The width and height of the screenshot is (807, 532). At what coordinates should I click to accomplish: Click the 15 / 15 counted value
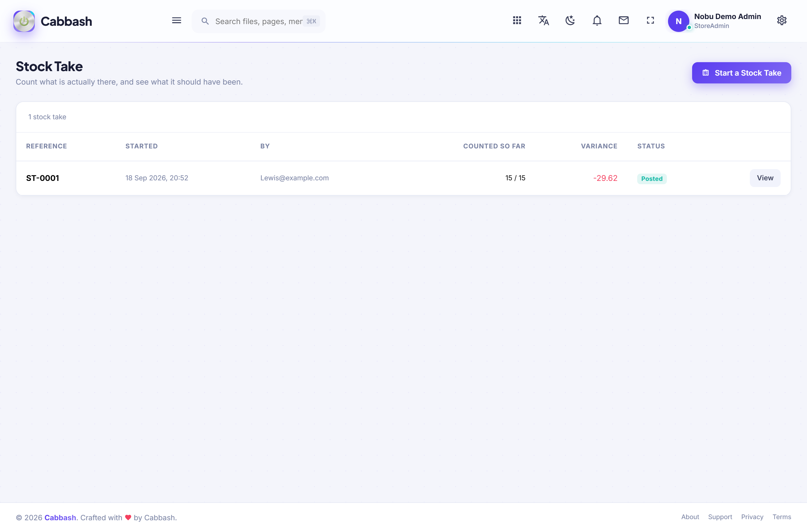[x=515, y=178]
